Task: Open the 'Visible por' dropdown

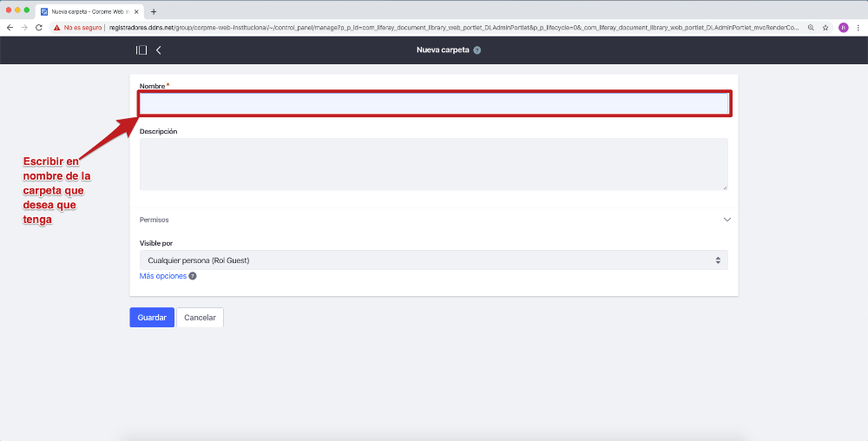Action: [x=433, y=260]
